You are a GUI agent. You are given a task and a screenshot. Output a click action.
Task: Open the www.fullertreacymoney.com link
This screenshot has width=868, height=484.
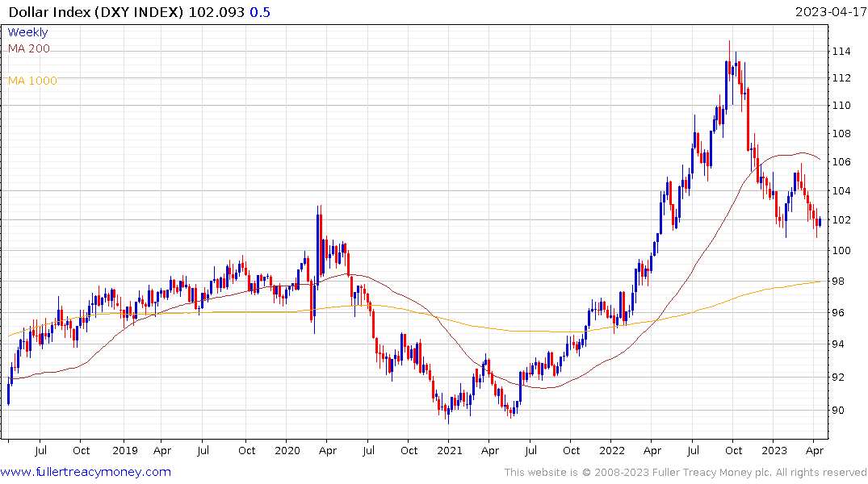click(86, 472)
